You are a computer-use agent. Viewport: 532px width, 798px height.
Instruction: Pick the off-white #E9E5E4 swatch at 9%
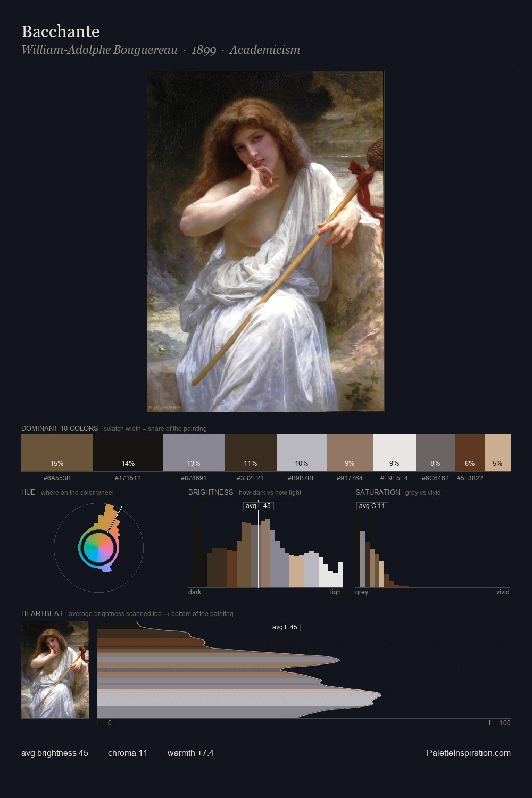(394, 453)
